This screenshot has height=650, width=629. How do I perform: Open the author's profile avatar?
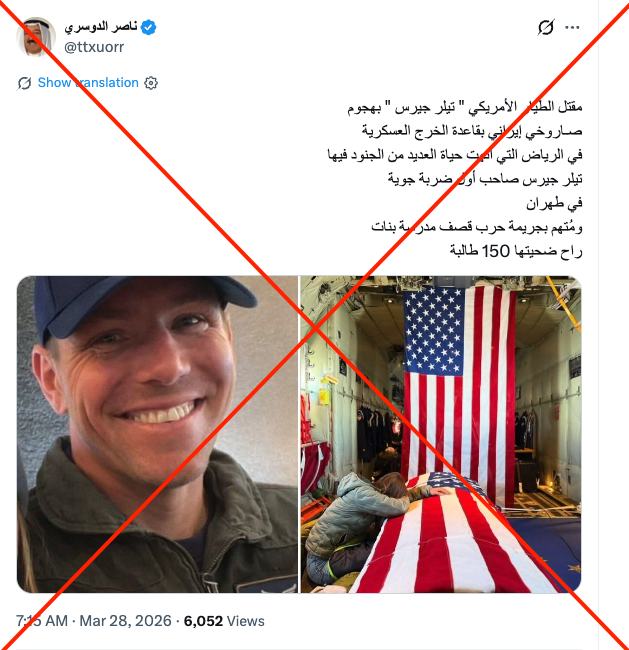(x=36, y=36)
